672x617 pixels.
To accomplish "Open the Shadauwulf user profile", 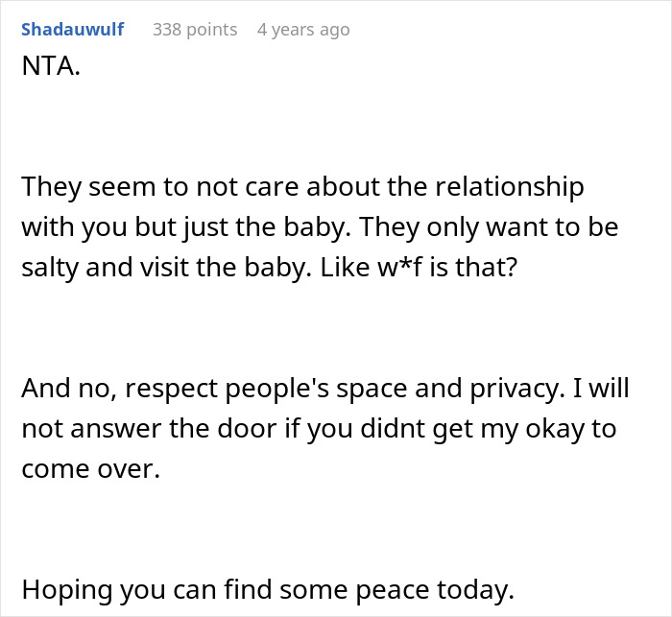I will [x=72, y=30].
